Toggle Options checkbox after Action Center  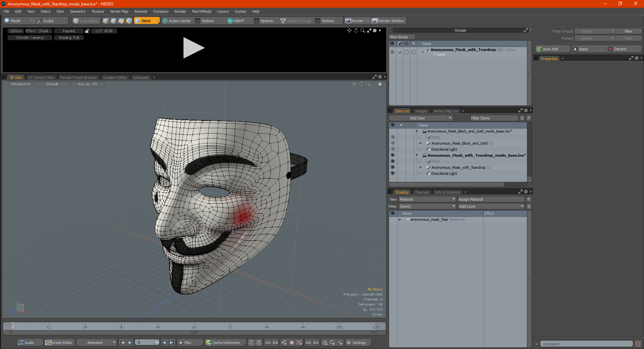pos(198,21)
